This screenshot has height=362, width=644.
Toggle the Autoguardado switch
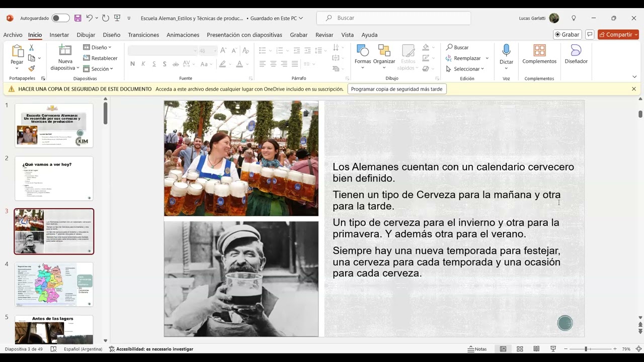pos(60,18)
